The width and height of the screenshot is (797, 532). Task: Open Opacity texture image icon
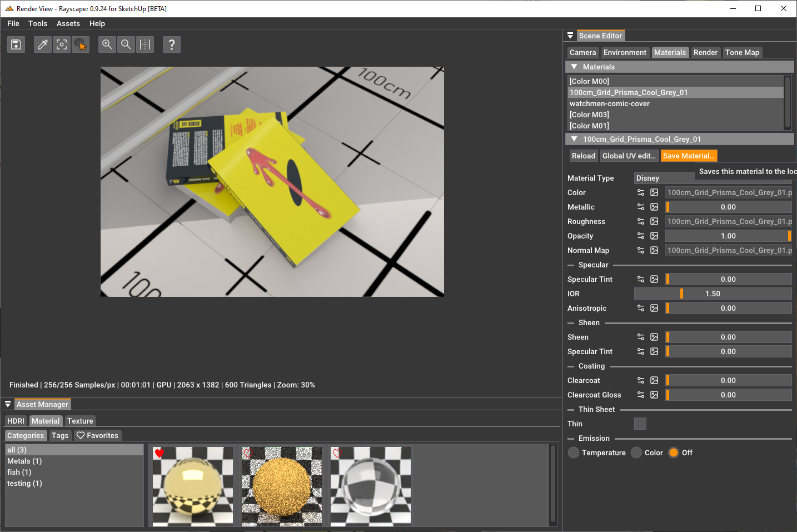pos(654,236)
